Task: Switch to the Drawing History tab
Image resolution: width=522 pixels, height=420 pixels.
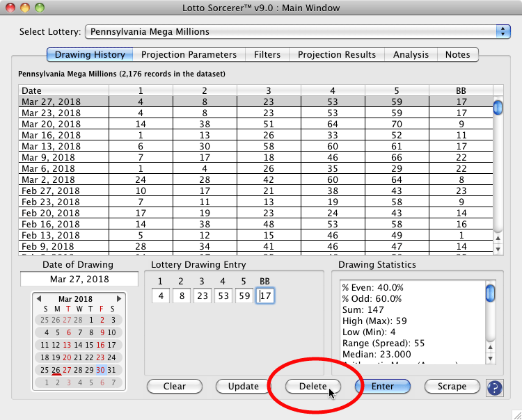Action: click(x=90, y=54)
